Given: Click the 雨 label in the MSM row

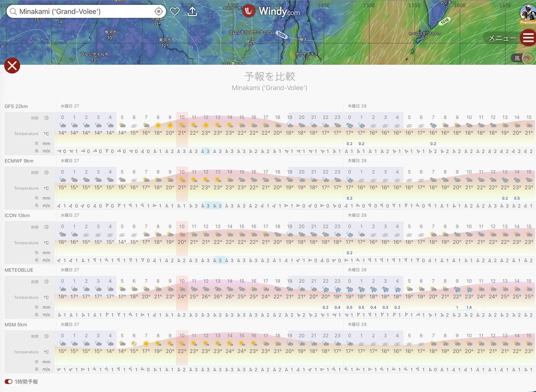Looking at the screenshot, I should coord(36,362).
